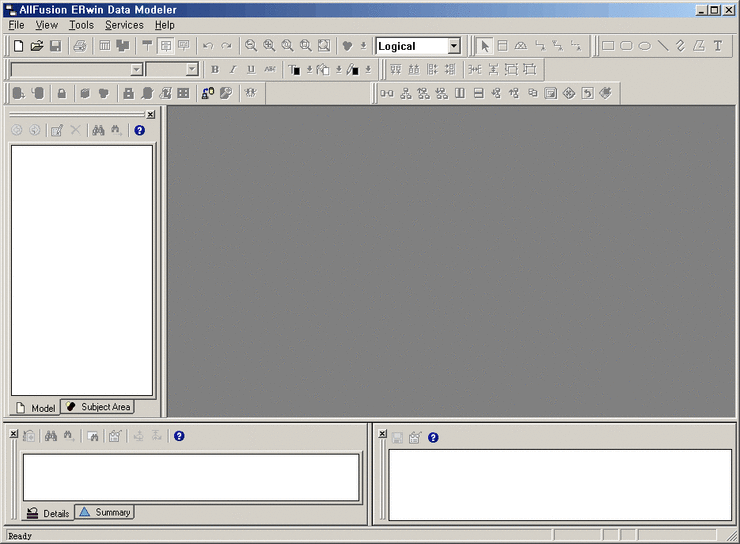This screenshot has height=544, width=740.
Task: Select the Text T drawing tool
Action: click(718, 46)
